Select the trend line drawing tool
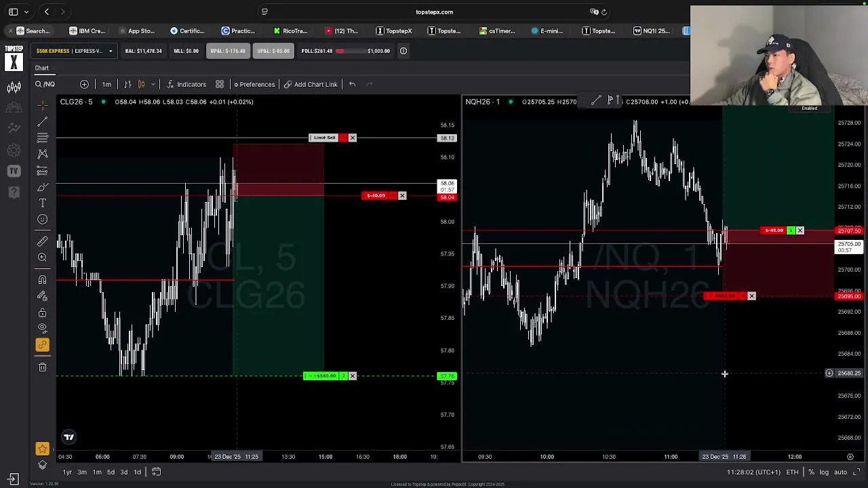Screen dimensions: 868x488 pos(42,122)
